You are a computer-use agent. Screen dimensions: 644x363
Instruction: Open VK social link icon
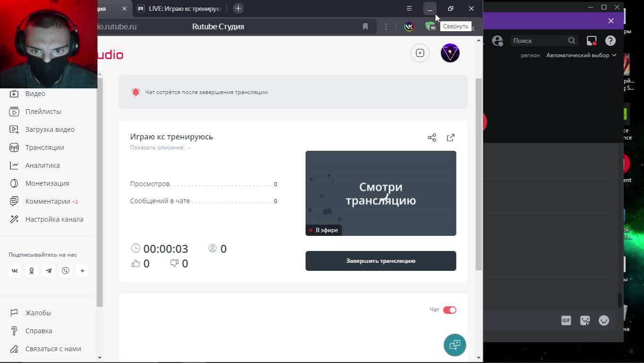click(15, 271)
